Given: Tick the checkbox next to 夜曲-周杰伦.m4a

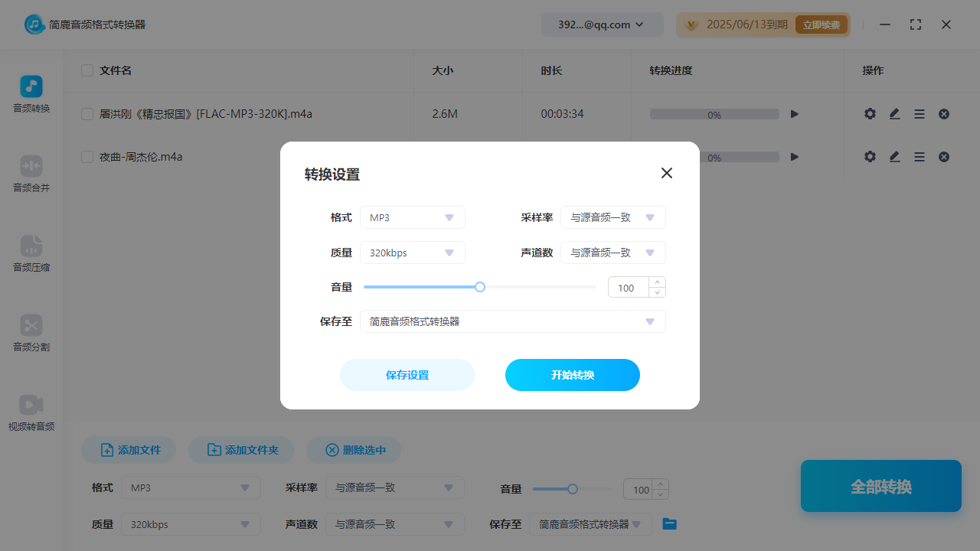Looking at the screenshot, I should [87, 156].
